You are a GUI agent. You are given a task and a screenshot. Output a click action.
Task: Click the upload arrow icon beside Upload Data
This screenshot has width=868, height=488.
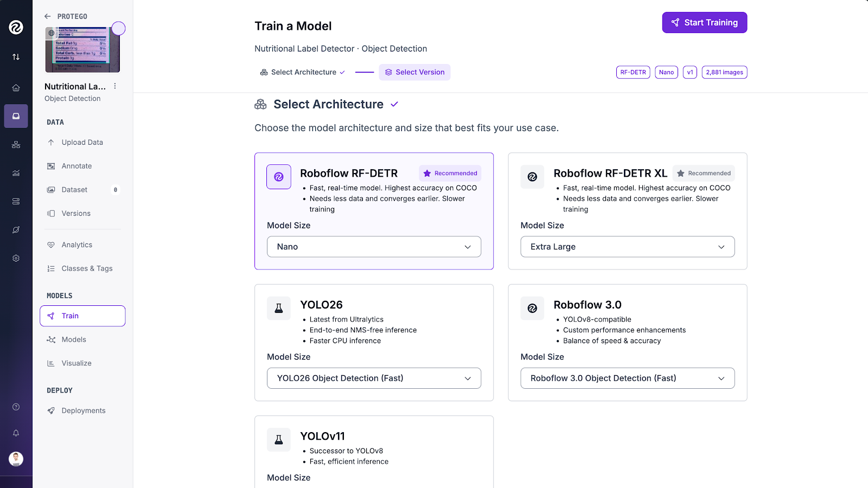pyautogui.click(x=51, y=143)
